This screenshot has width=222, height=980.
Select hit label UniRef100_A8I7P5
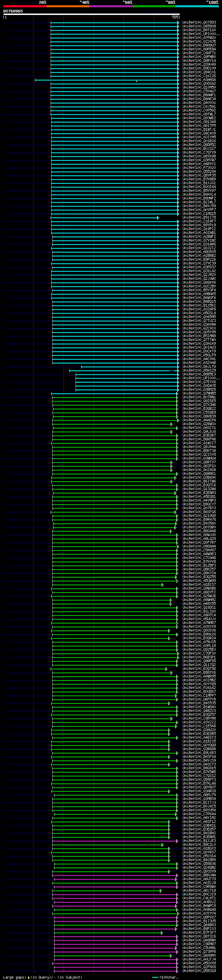click(x=199, y=125)
